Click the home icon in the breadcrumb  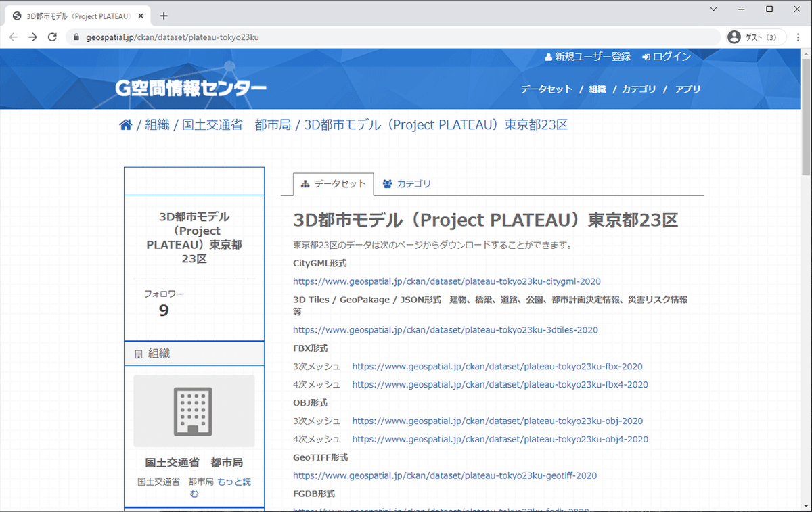coord(125,124)
